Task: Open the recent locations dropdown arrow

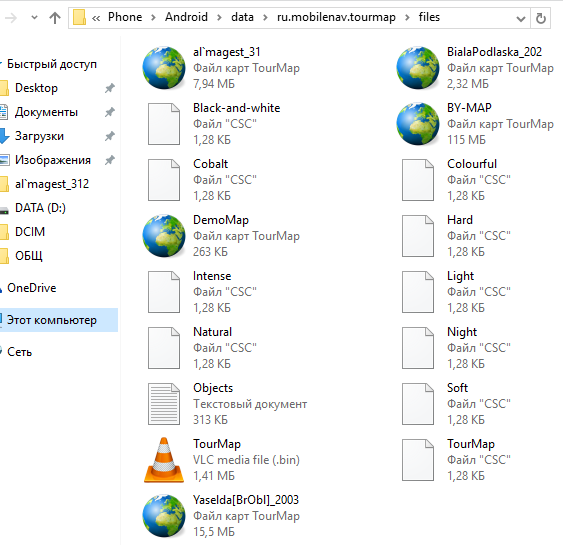Action: click(x=34, y=17)
